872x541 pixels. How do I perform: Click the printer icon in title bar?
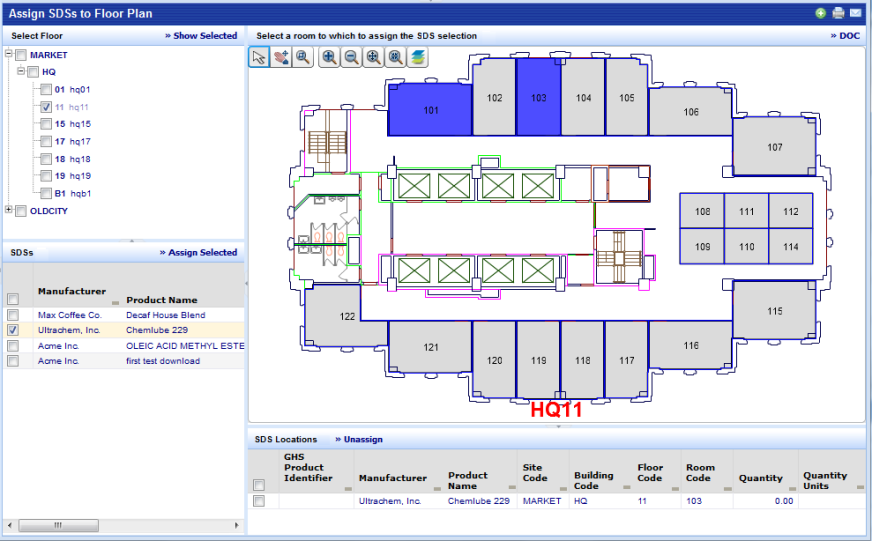838,13
